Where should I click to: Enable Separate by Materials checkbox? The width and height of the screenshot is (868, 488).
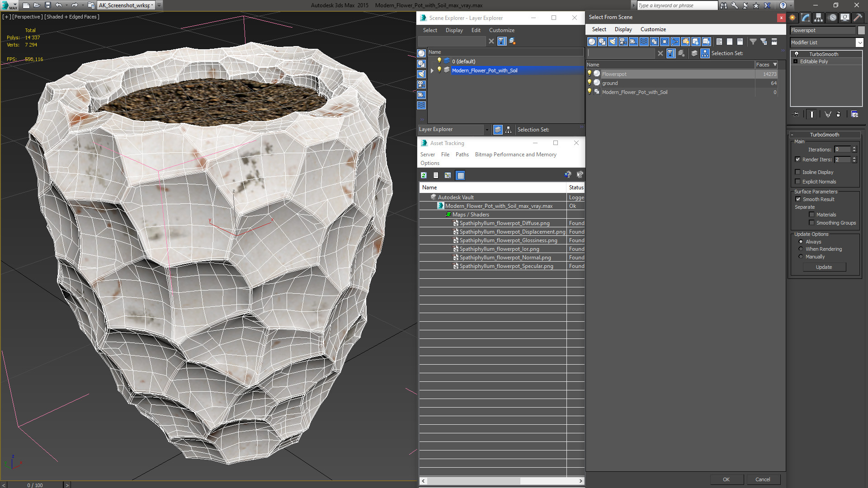(x=811, y=215)
